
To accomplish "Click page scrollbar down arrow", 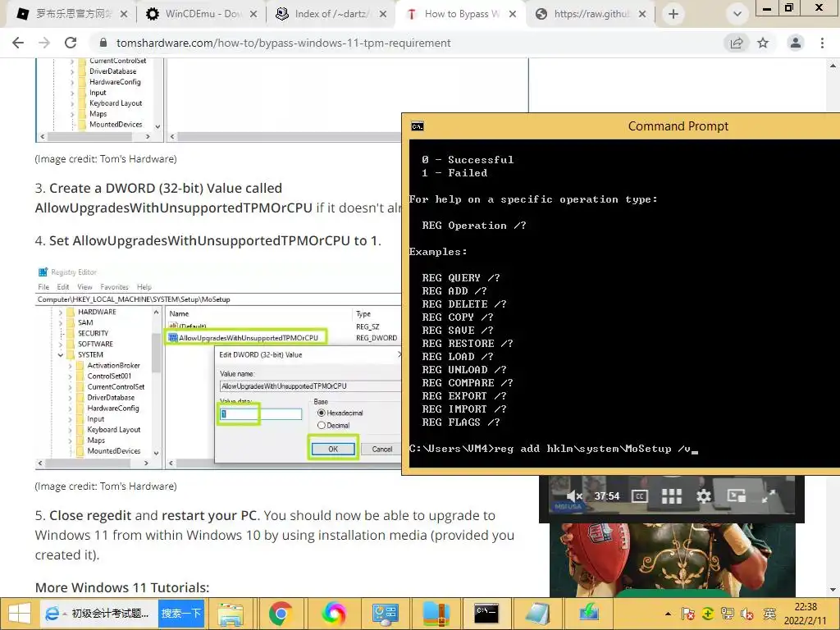I will click(833, 589).
